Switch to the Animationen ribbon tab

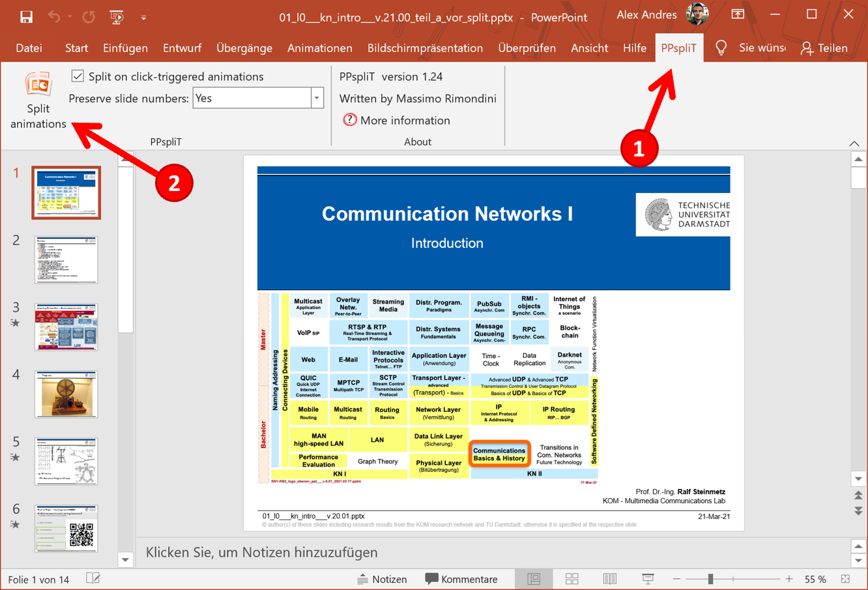click(x=320, y=48)
